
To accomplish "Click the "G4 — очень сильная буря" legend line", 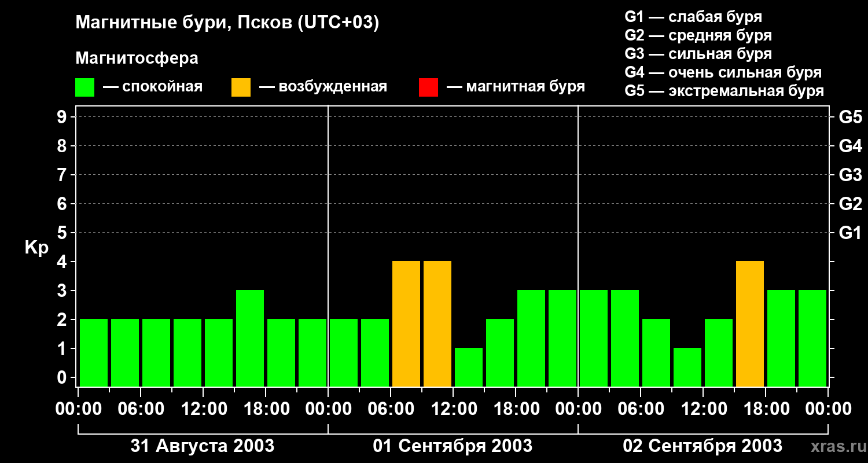I will (723, 72).
